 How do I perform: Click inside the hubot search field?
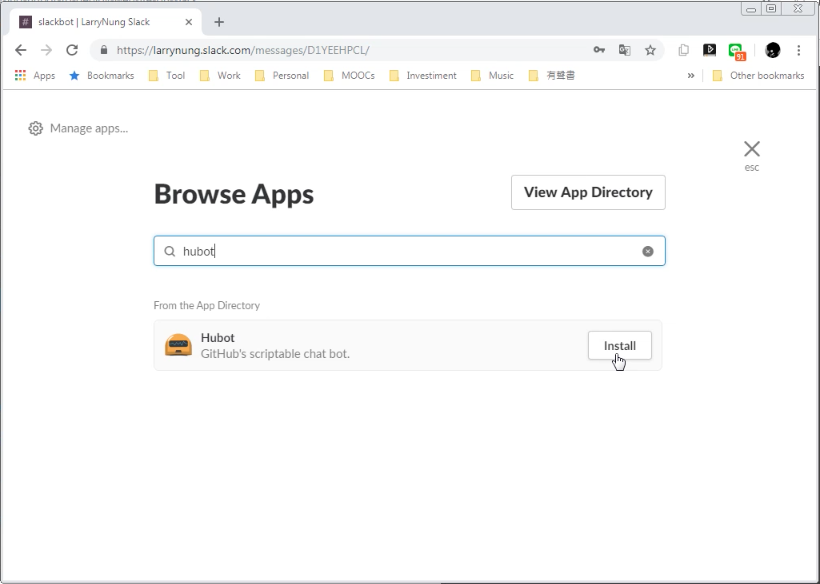(409, 251)
